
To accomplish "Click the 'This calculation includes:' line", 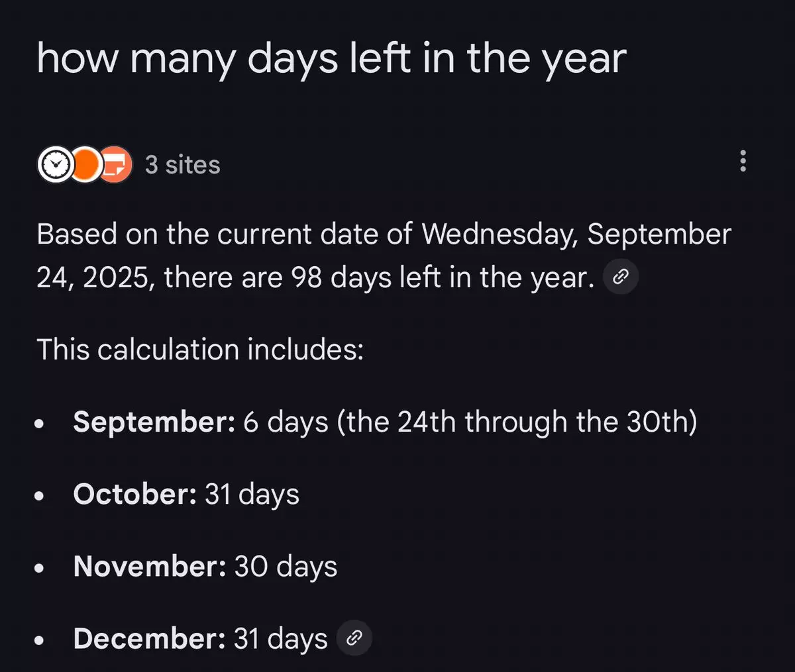I will click(200, 349).
